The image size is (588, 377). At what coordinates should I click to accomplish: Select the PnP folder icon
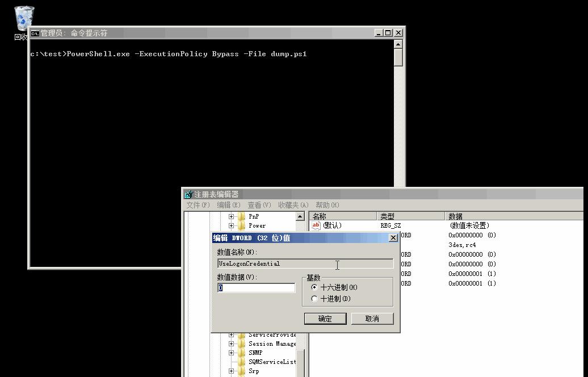pos(242,216)
